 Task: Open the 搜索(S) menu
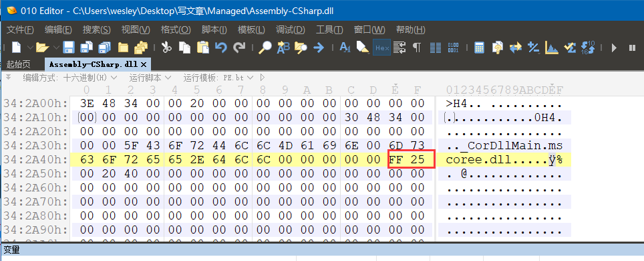coord(96,29)
